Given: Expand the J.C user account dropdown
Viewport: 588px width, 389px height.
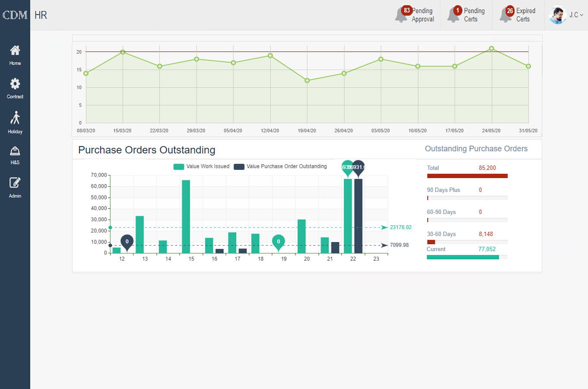Looking at the screenshot, I should click(576, 15).
